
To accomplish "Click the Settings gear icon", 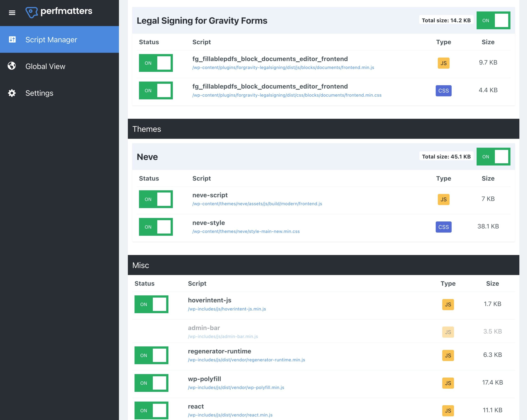I will pyautogui.click(x=12, y=93).
